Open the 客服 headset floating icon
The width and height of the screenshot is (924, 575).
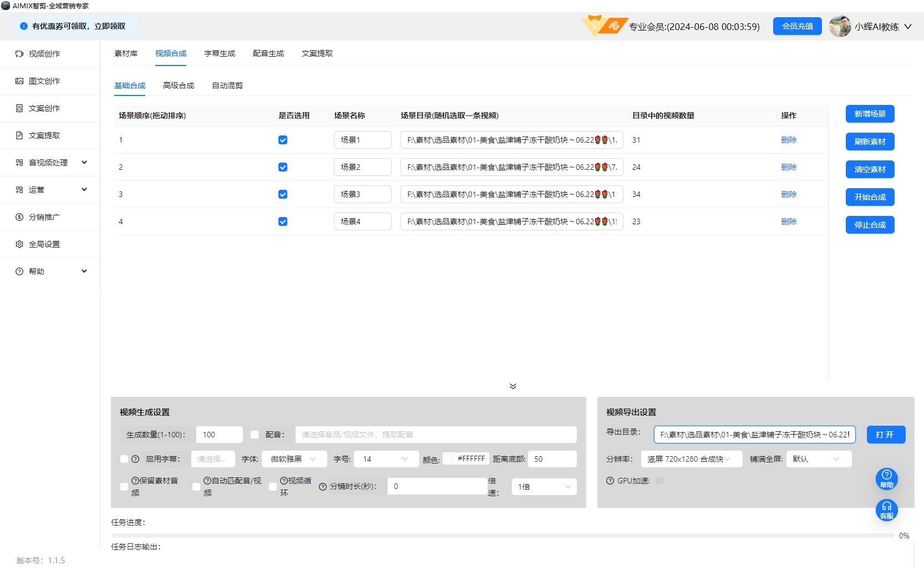tap(886, 510)
